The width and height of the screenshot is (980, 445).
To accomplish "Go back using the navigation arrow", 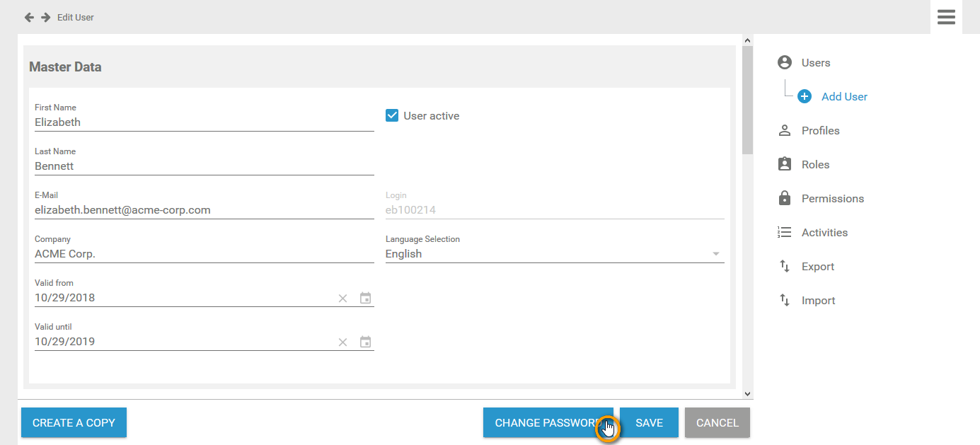I will (x=28, y=16).
